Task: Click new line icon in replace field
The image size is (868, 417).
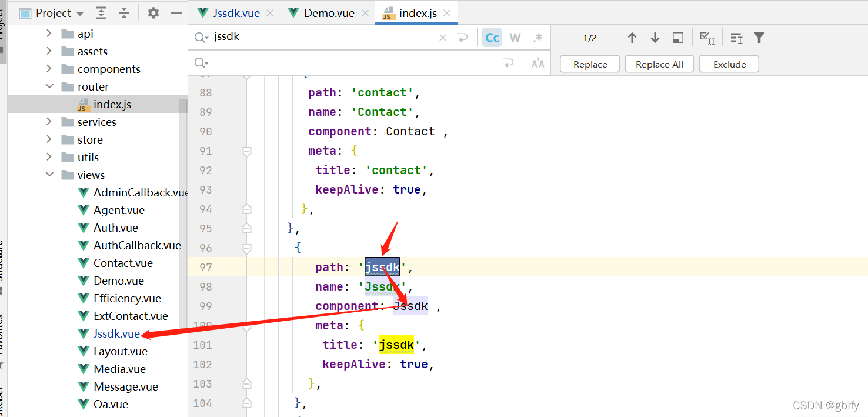Action: (509, 63)
